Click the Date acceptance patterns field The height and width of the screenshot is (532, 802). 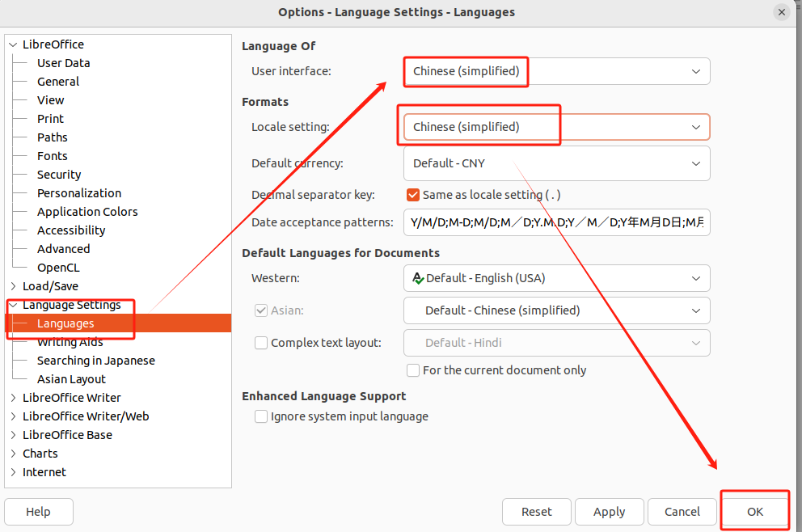(x=556, y=222)
